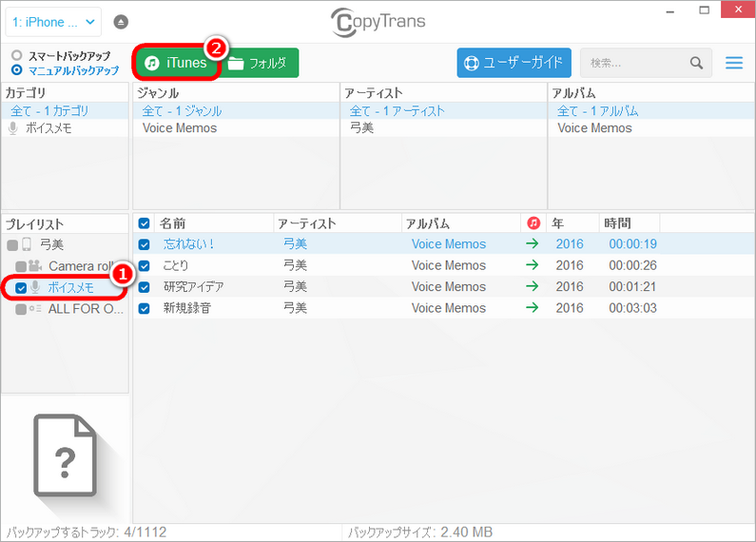Viewport: 756px width, 542px height.
Task: Toggle the ALL FOR O... playlist checkbox
Action: (21, 309)
